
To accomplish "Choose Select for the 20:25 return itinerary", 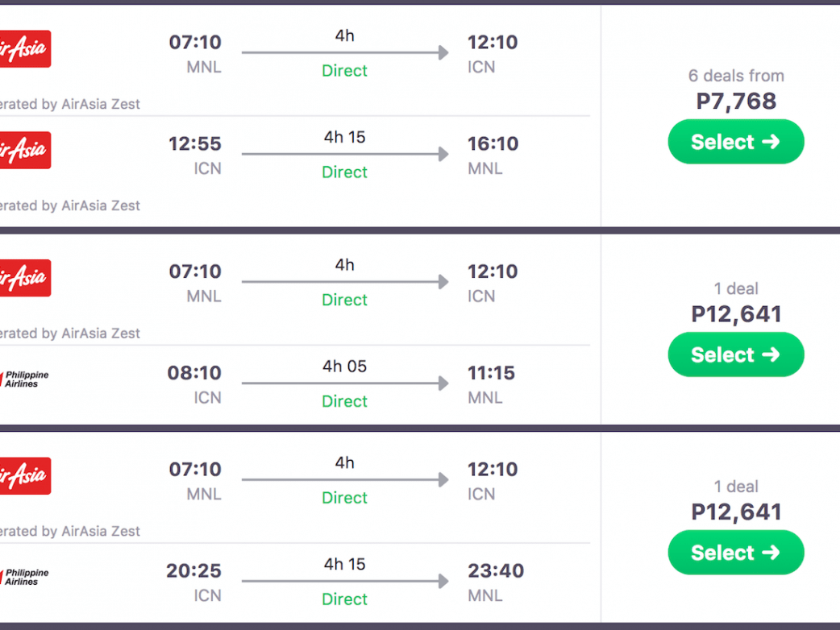I will [735, 553].
